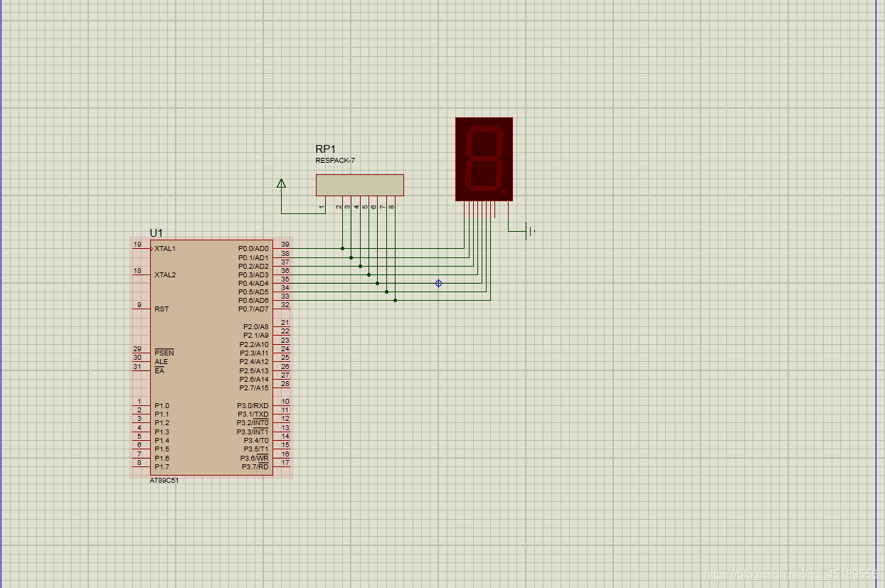Image resolution: width=885 pixels, height=588 pixels.
Task: Click the P2.0/A8 pin label
Action: (256, 326)
